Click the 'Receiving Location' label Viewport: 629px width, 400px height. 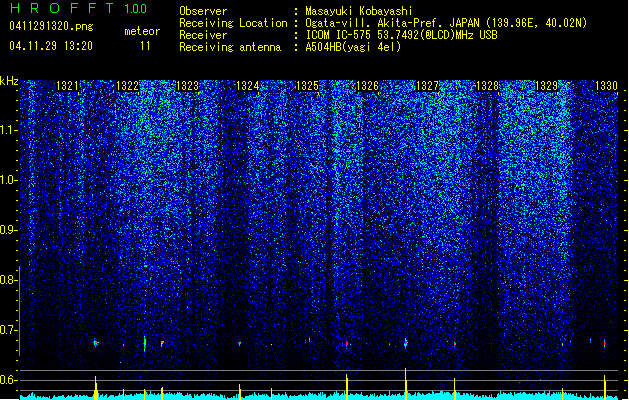click(233, 23)
